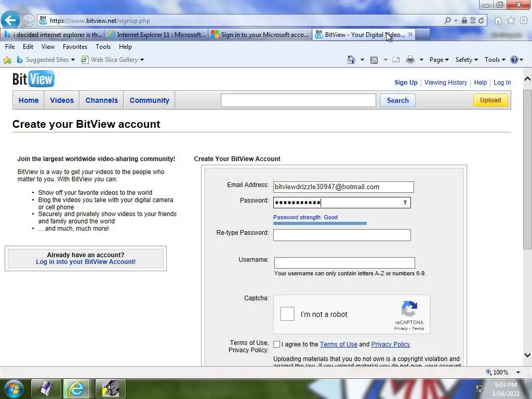Open Favorites star icon at top right
Viewport: 532px width, 399px height.
click(511, 21)
